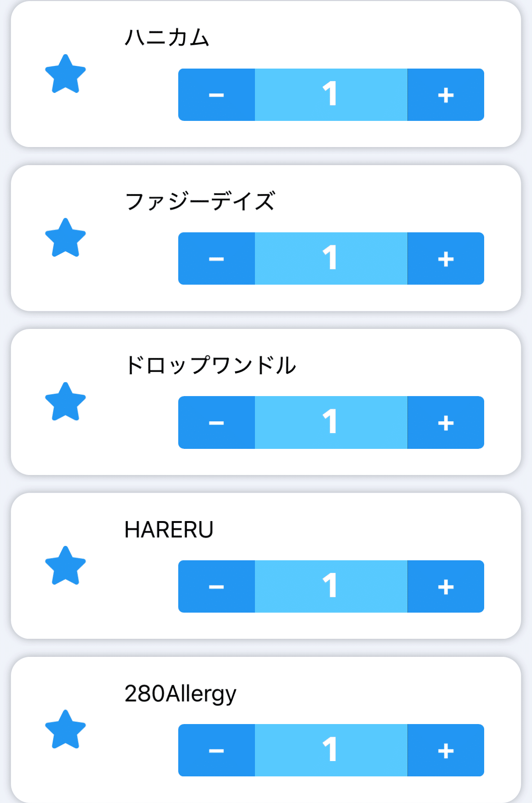532x803 pixels.
Task: Click the HARERU quantity number display
Action: tap(331, 586)
